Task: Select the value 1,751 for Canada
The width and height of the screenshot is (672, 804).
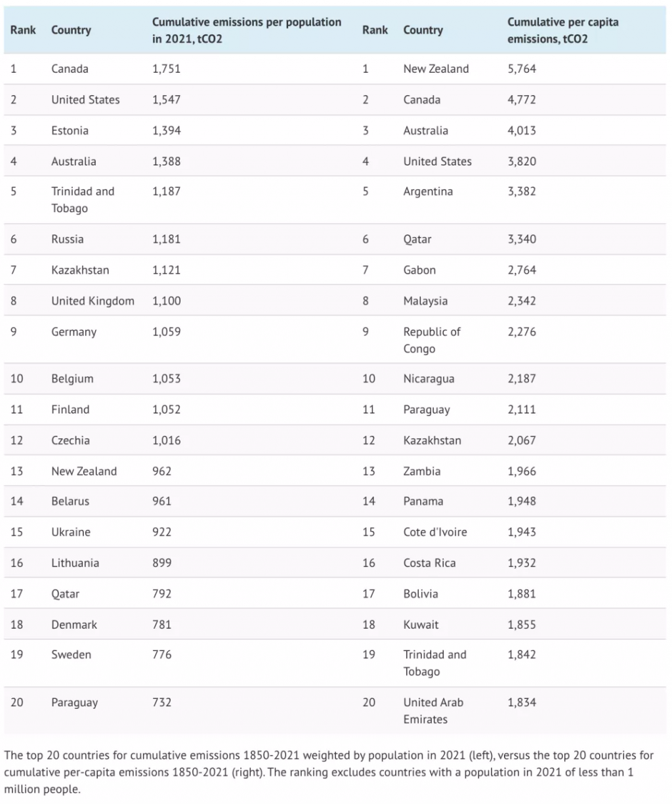Action: (166, 69)
